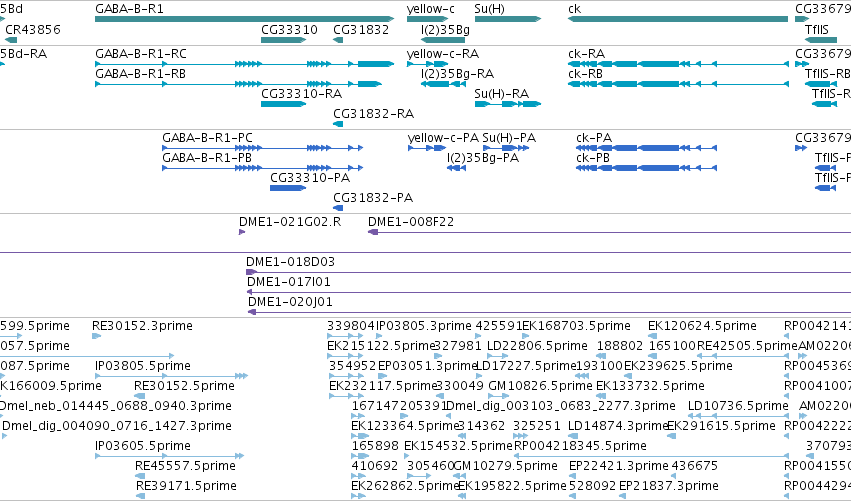This screenshot has width=851, height=501.
Task: Open transcript GABA-B-R1-RC
Action: tap(141, 54)
